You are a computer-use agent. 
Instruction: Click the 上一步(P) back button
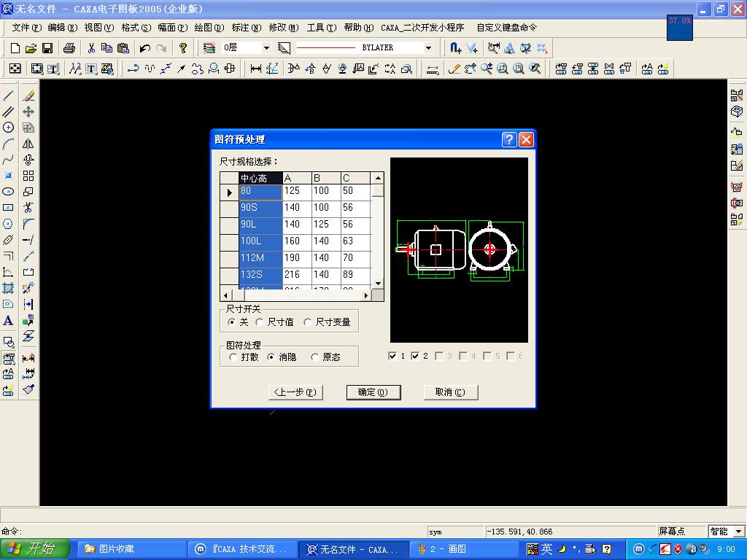[295, 392]
